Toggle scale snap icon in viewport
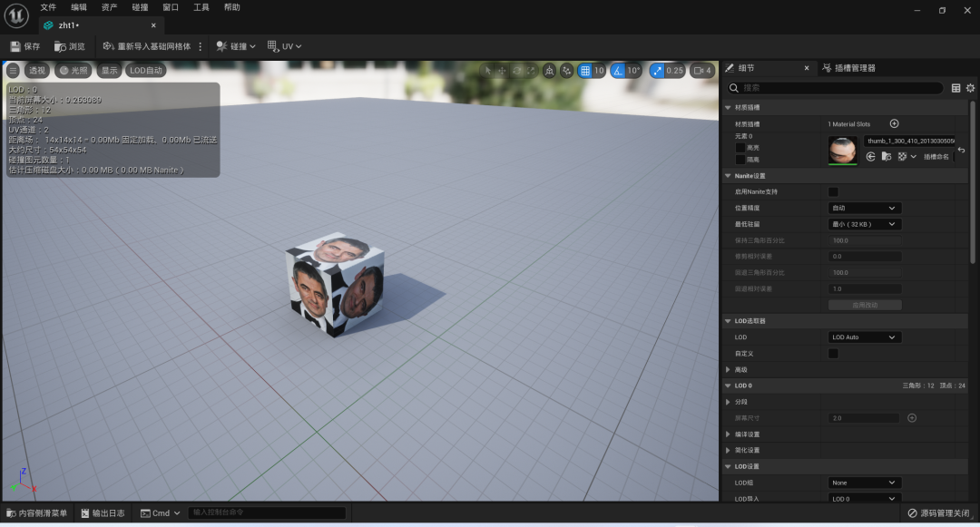The width and height of the screenshot is (980, 527). click(657, 71)
